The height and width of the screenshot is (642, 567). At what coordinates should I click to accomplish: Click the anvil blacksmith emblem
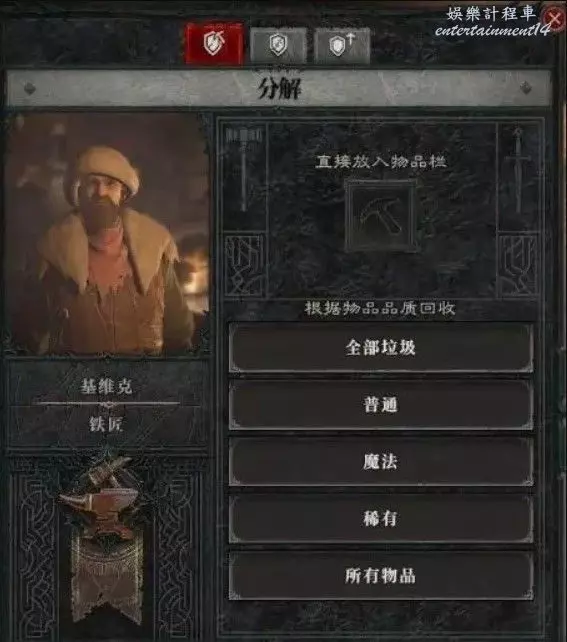(x=102, y=499)
